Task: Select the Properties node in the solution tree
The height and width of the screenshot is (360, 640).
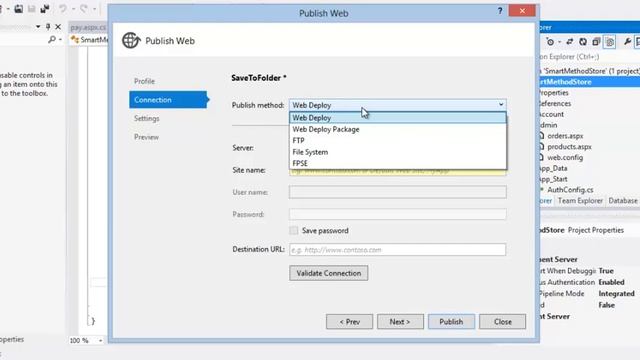Action: [554, 93]
